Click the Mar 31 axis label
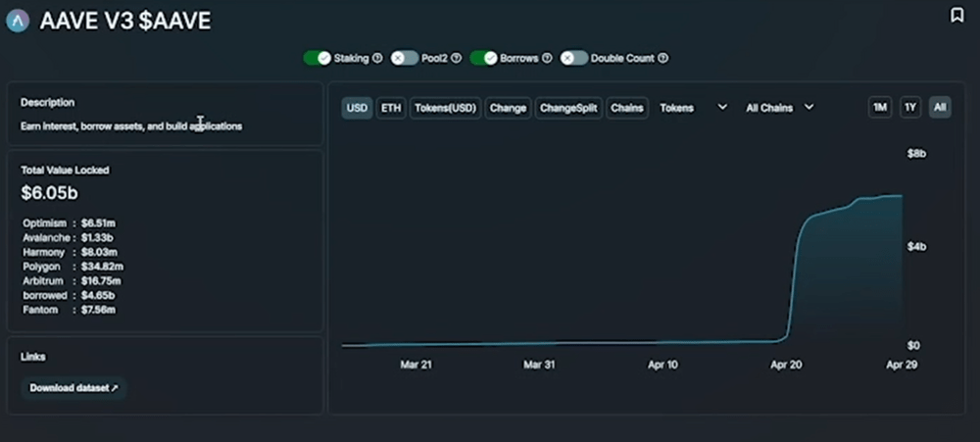The image size is (980, 442). tap(539, 365)
